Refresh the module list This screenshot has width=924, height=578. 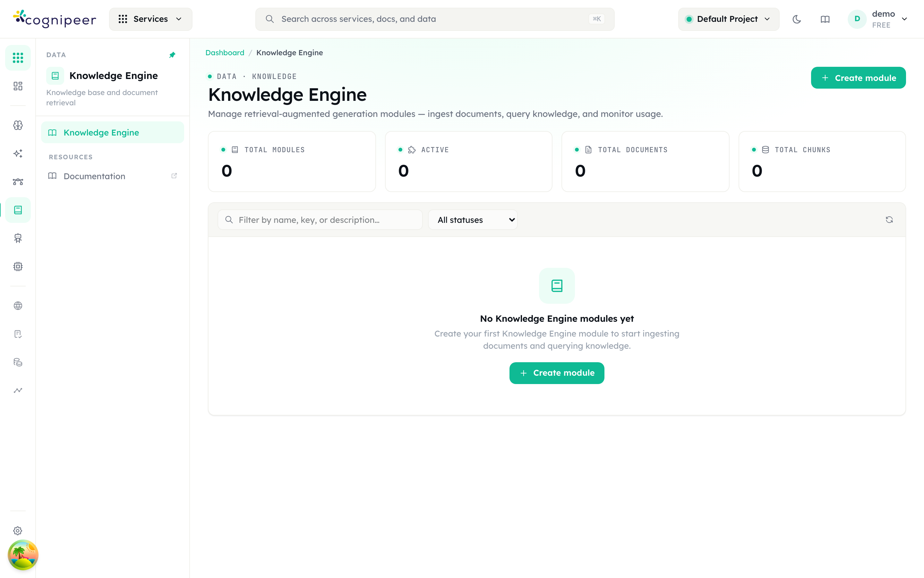889,220
